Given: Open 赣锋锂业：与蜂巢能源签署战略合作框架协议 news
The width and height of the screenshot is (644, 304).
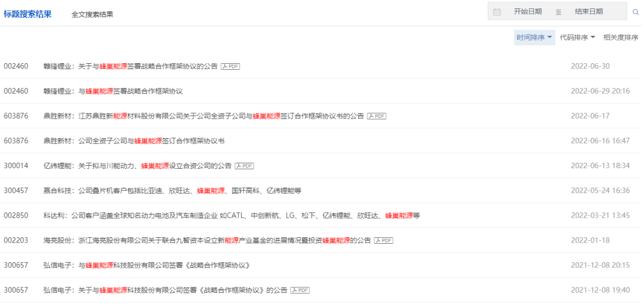Looking at the screenshot, I should point(113,91).
